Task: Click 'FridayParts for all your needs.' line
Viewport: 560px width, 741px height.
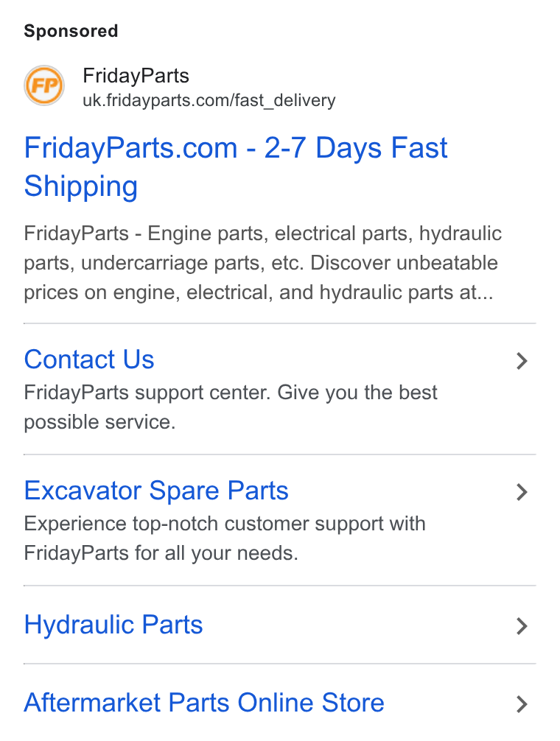Action: point(161,553)
